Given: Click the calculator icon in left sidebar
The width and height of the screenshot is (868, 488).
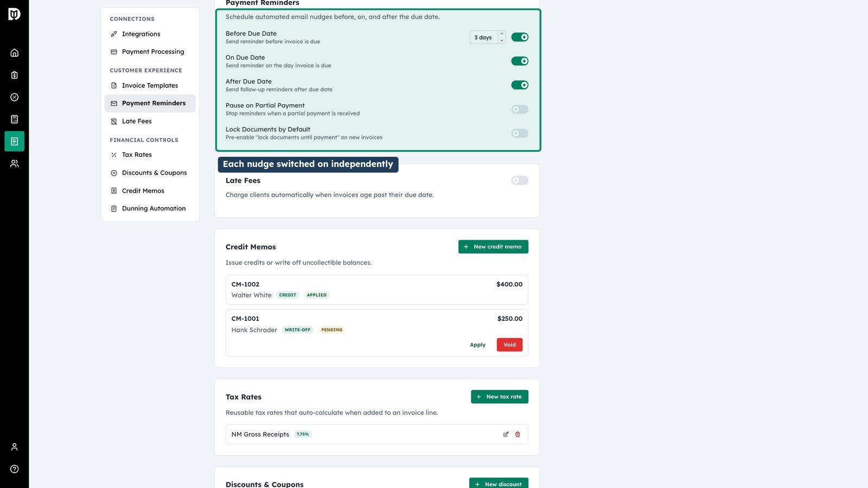Looking at the screenshot, I should coord(15,119).
